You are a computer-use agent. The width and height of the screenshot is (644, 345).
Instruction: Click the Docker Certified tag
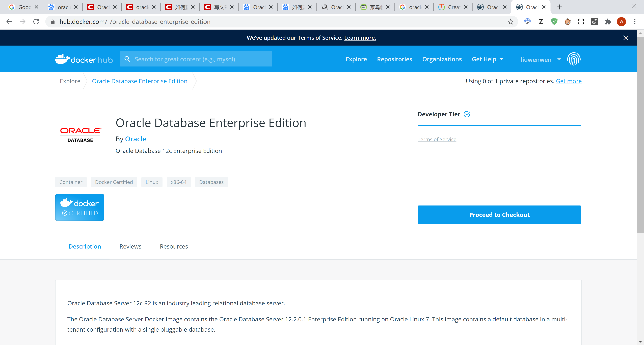[x=114, y=182]
